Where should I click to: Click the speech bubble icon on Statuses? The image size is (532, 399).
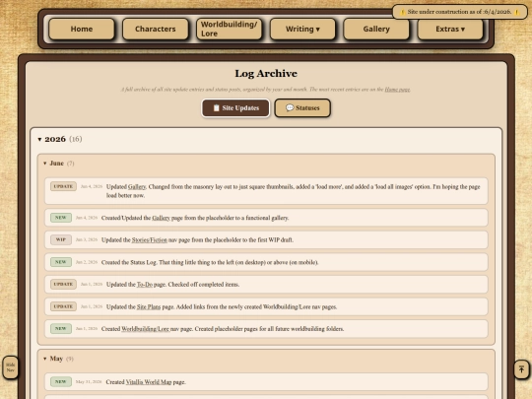[290, 108]
